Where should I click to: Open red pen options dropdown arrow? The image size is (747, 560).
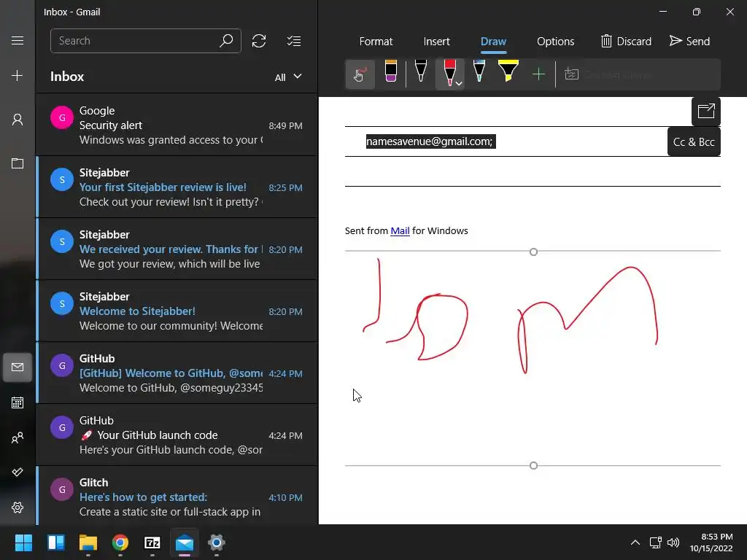pos(459,83)
